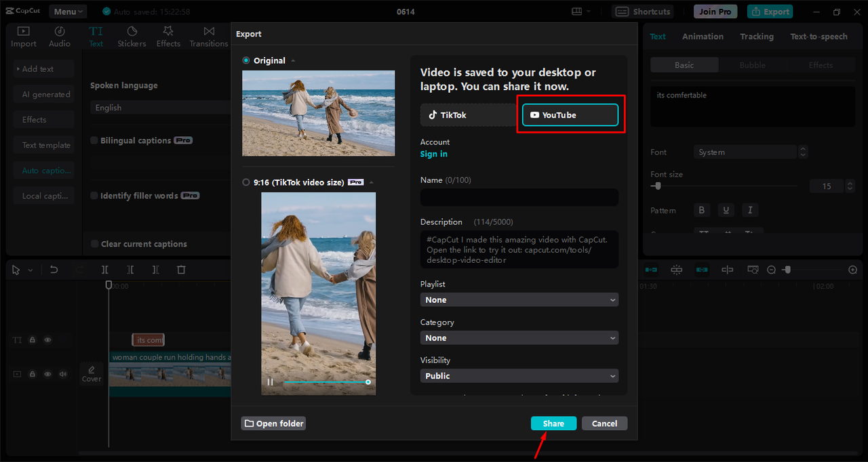868x462 pixels.
Task: Click the delete trash icon in the timeline toolbar
Action: pyautogui.click(x=181, y=270)
